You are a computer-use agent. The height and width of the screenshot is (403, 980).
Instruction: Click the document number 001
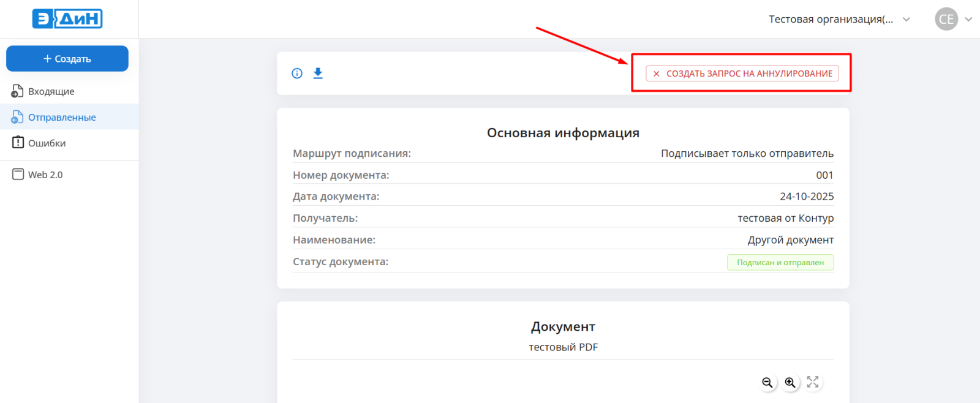pos(824,175)
